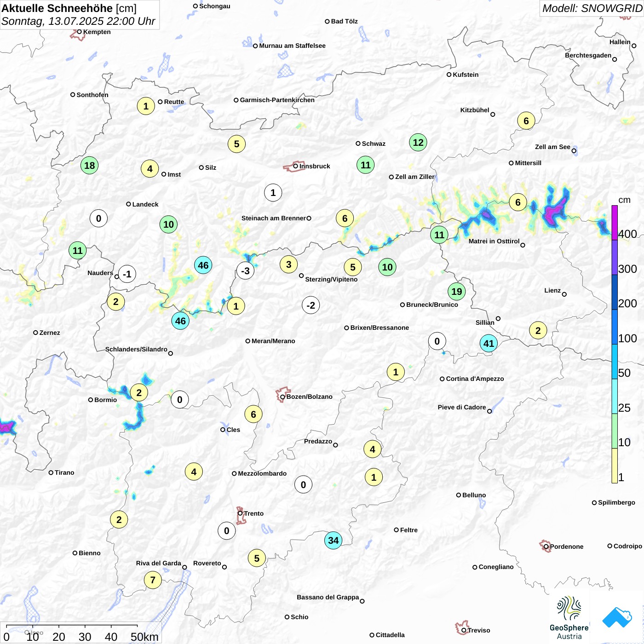Select the -1 station near Nauders
This screenshot has height=644, width=644.
click(x=127, y=274)
